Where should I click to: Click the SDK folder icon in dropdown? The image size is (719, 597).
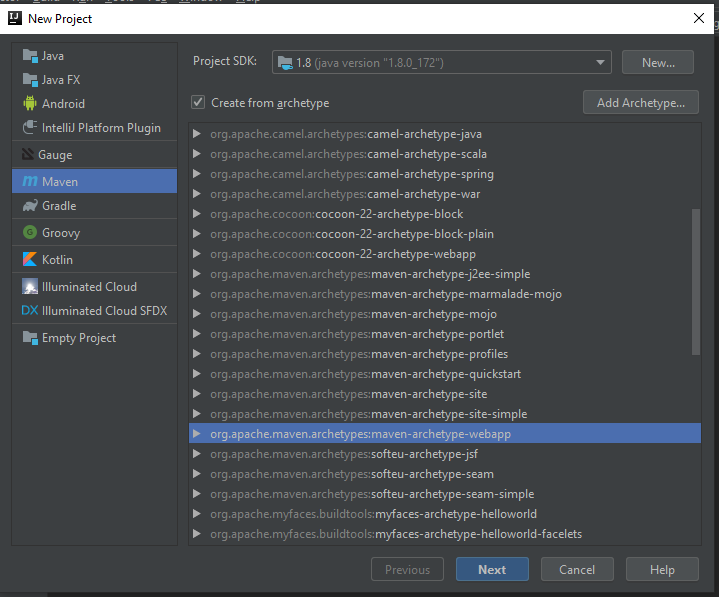[x=285, y=63]
